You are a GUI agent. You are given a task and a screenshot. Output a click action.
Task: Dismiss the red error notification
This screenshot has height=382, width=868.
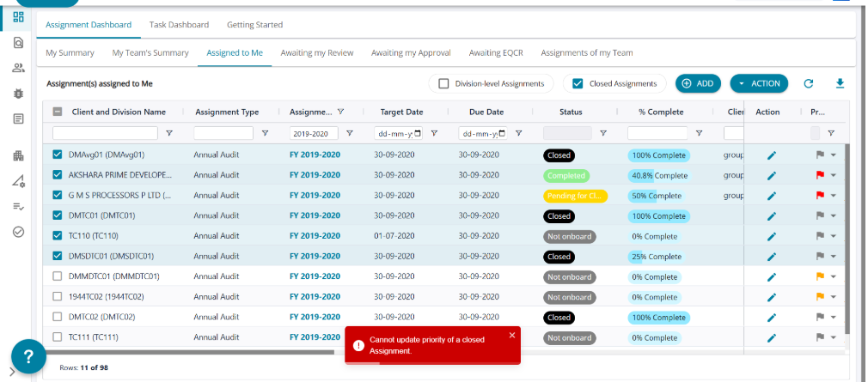pos(512,335)
